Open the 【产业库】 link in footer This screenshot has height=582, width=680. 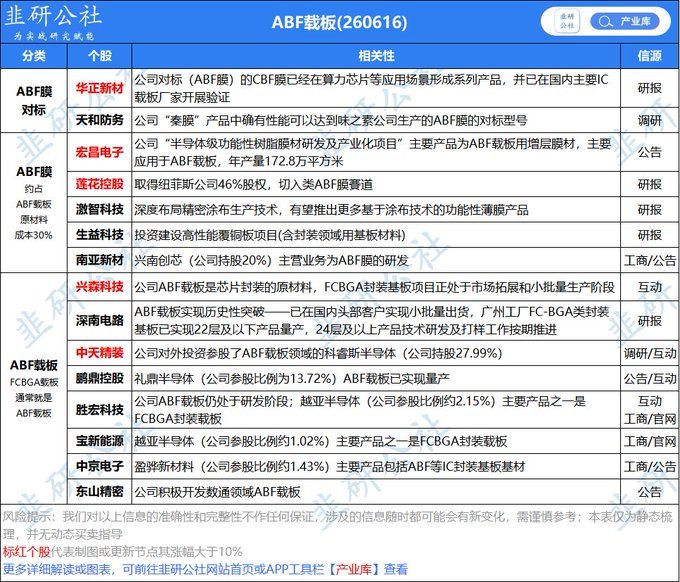354,569
